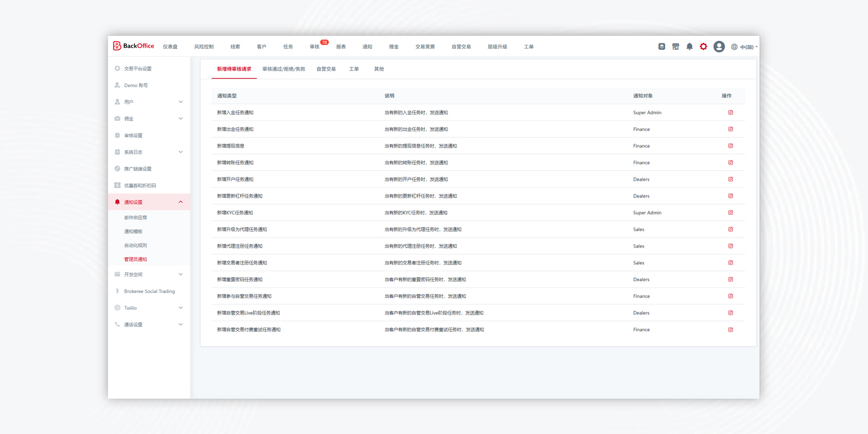Open 交易竞赛 in the top navigation
This screenshot has height=434, width=868.
coord(425,47)
